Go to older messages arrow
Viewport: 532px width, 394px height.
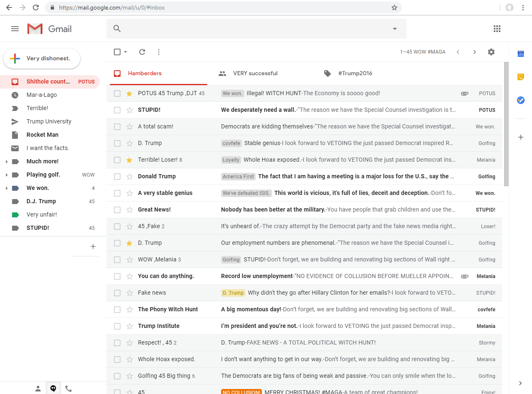pyautogui.click(x=475, y=52)
